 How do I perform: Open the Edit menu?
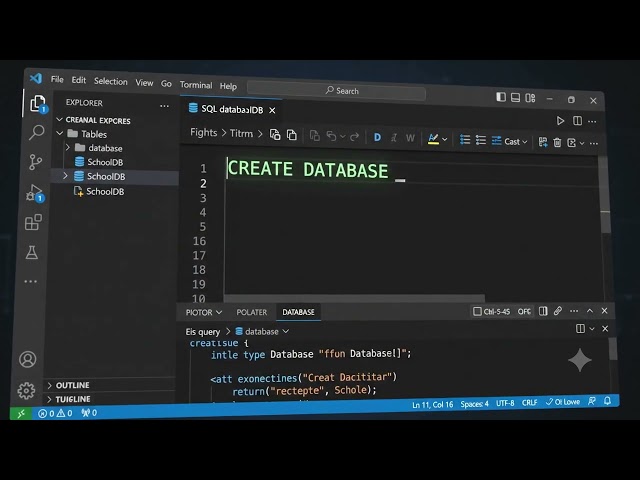coord(79,80)
